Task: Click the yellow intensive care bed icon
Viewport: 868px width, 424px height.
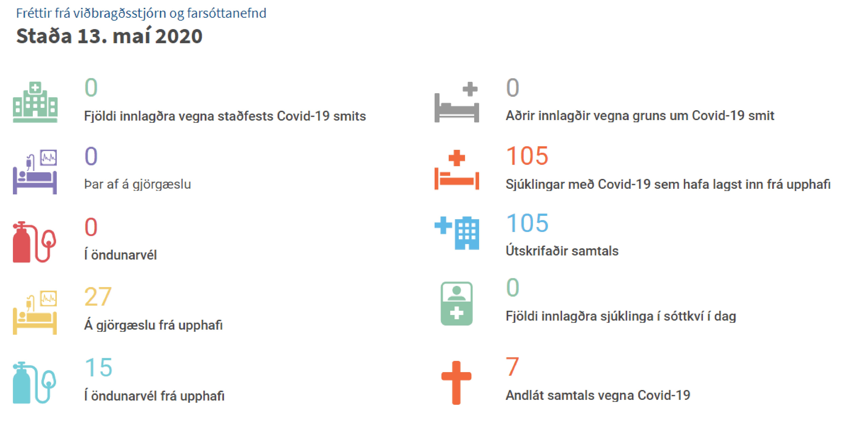Action: pos(35,312)
